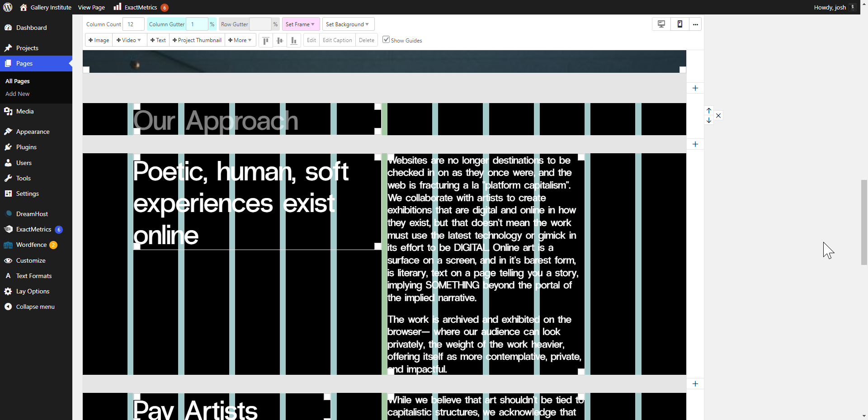Open the ellipsis options icon
The image size is (868, 420).
pyautogui.click(x=695, y=24)
